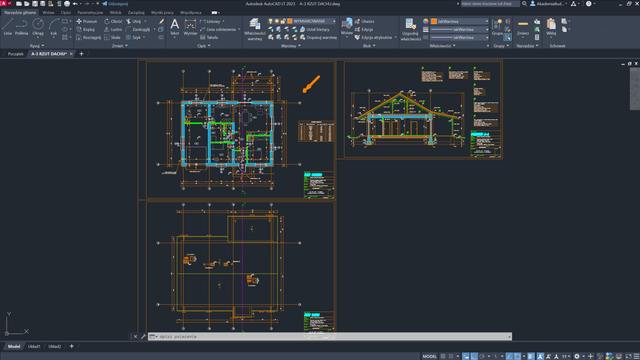Toggle layer on/off lightbulb icon
Viewport: 640px width, 360px height.
[270, 21]
